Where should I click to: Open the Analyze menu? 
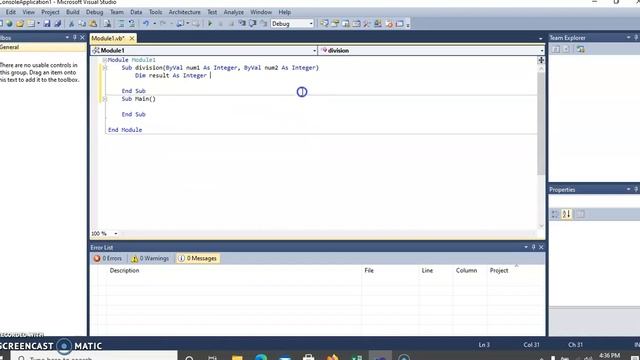233,12
